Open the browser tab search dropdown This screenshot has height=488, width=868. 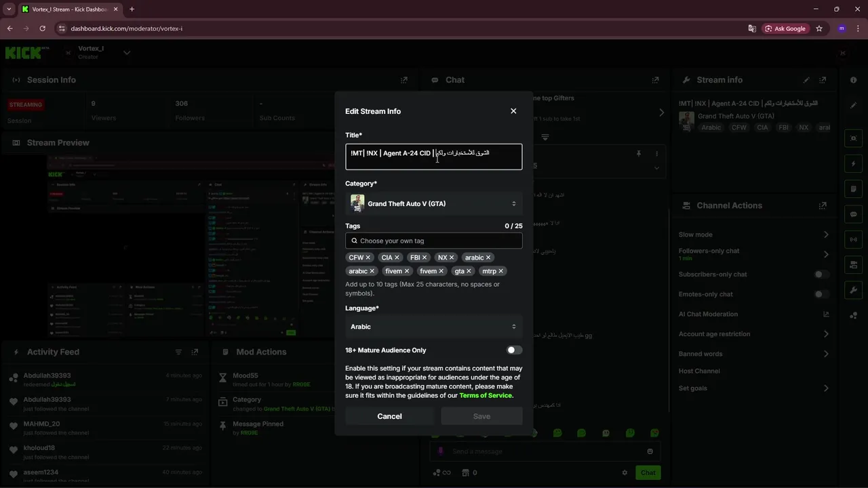pos(9,9)
